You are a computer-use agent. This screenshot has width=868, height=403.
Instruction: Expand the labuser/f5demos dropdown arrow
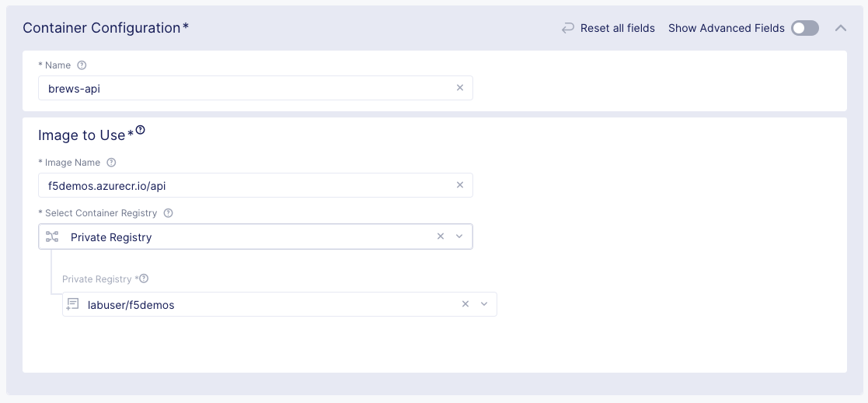pos(484,304)
